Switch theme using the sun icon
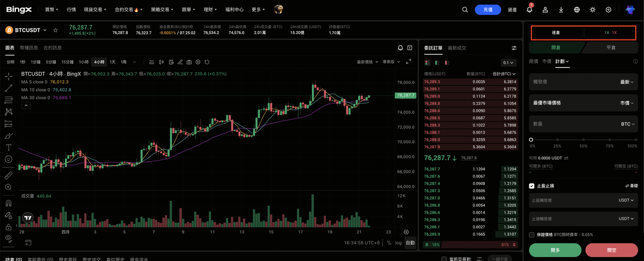 (x=592, y=10)
